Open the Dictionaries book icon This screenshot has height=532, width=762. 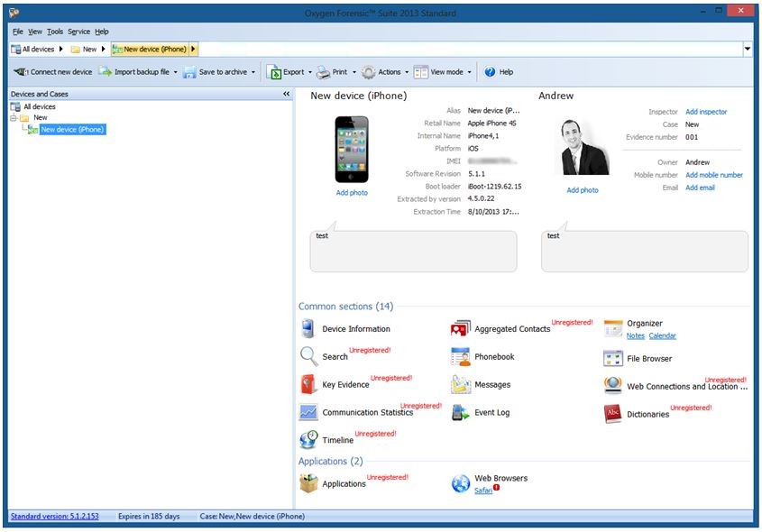(613, 414)
